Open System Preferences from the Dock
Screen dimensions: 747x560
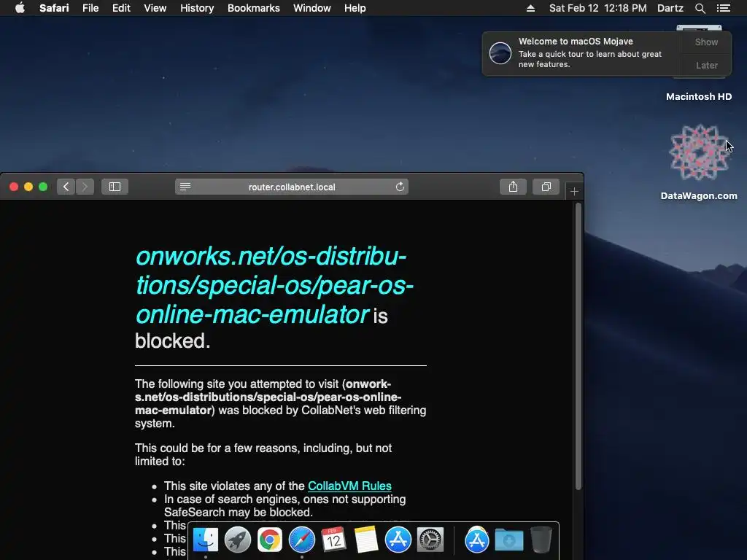point(430,540)
